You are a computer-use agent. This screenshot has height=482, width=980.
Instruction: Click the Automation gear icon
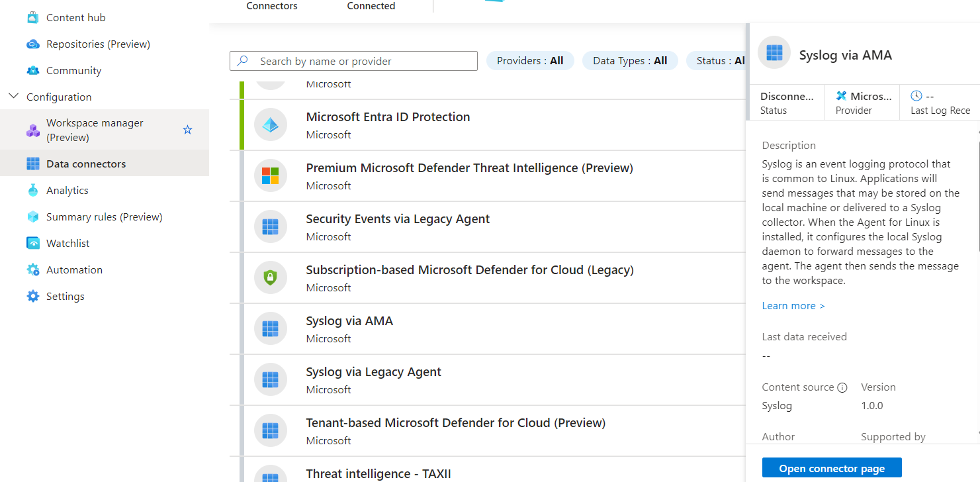(x=33, y=270)
